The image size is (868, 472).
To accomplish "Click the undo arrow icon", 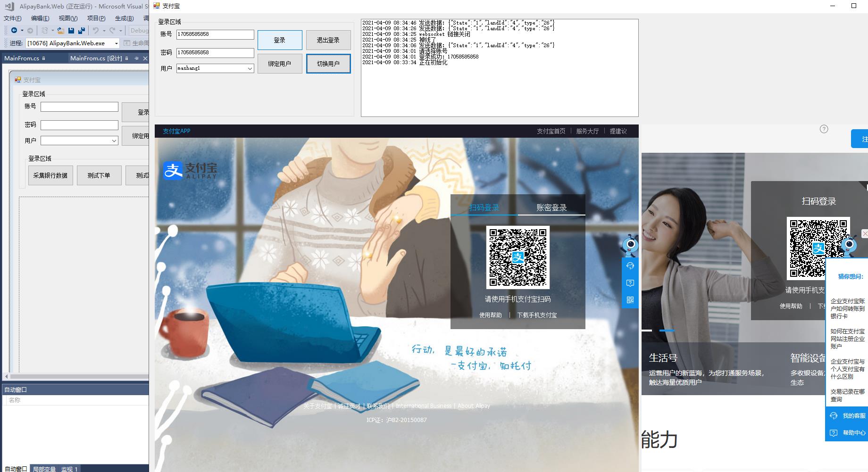I will click(x=96, y=30).
